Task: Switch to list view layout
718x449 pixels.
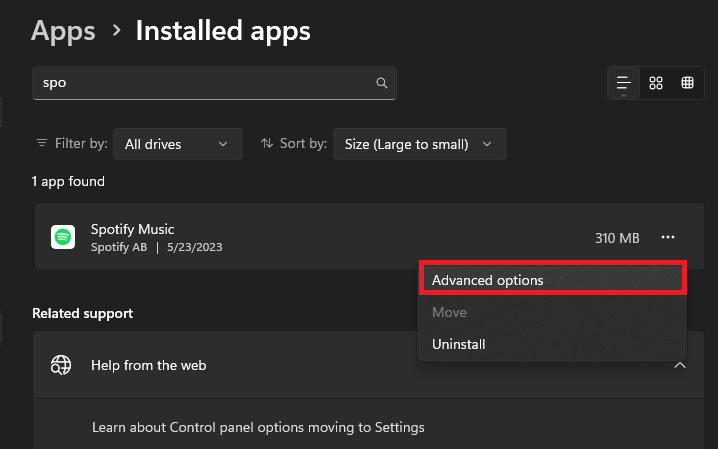Action: tap(624, 83)
